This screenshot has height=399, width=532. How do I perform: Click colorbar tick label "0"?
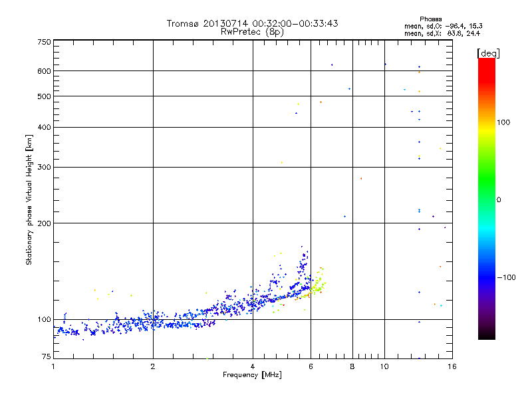(499, 200)
